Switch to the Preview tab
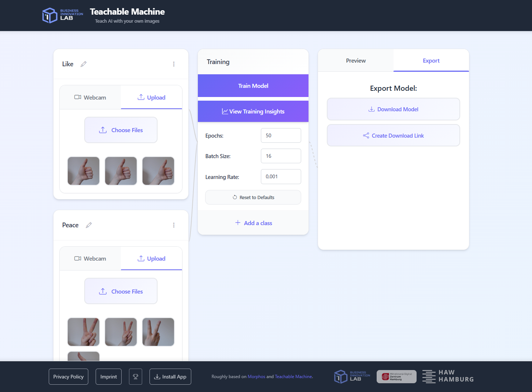Viewport: 532px width, 392px height. [x=356, y=61]
